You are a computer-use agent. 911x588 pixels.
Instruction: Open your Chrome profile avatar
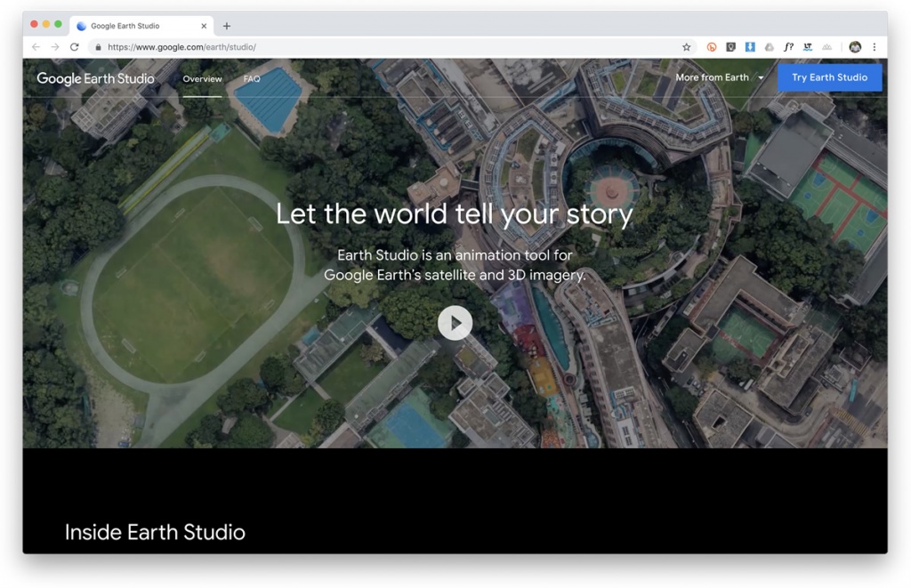855,46
